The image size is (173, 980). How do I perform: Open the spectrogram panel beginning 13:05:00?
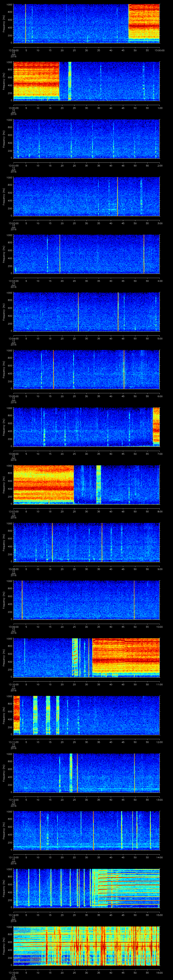click(x=86, y=369)
